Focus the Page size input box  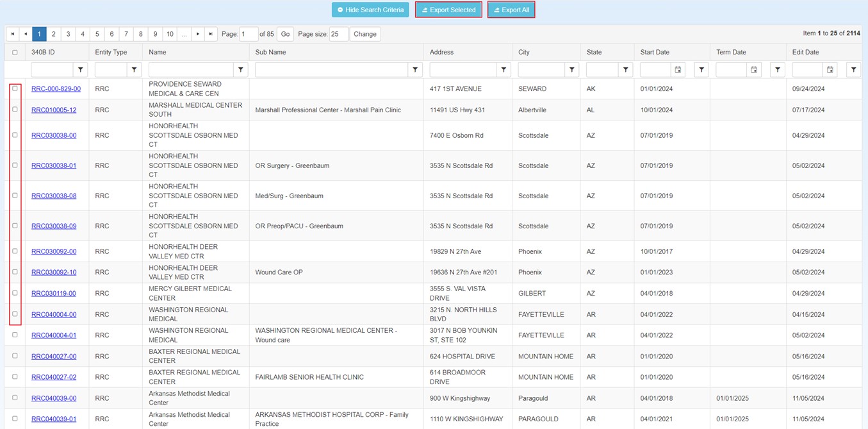339,34
